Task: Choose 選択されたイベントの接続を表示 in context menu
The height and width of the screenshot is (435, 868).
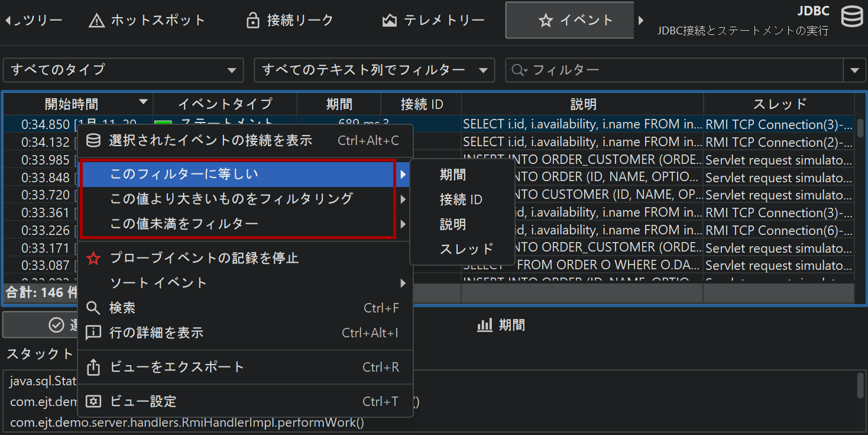Action: (210, 141)
